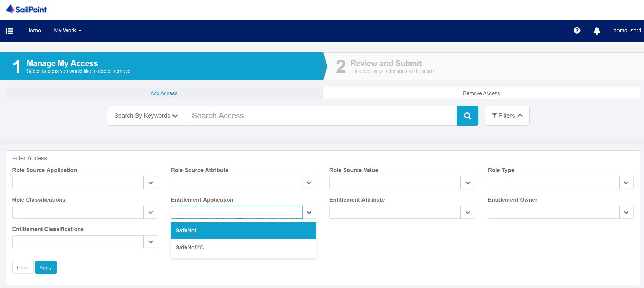Collapse the Filters panel button

pyautogui.click(x=507, y=116)
